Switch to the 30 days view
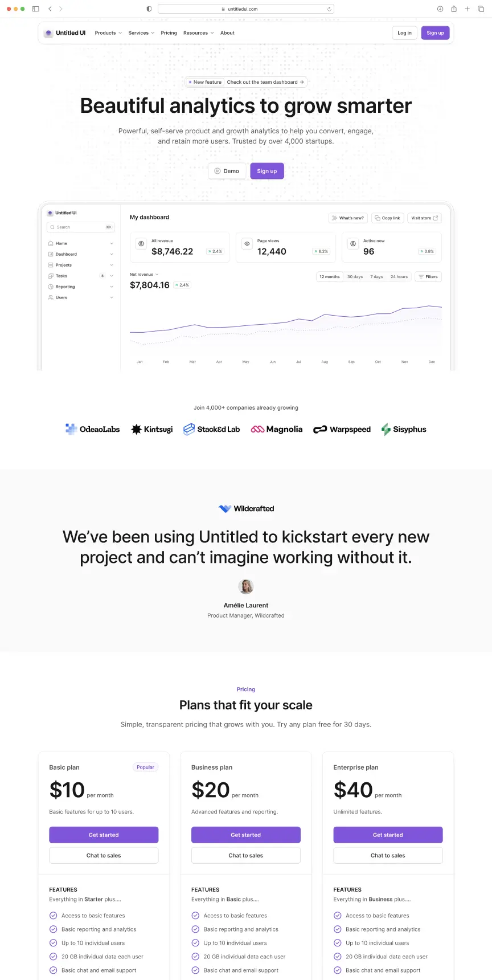The width and height of the screenshot is (492, 980). click(355, 276)
